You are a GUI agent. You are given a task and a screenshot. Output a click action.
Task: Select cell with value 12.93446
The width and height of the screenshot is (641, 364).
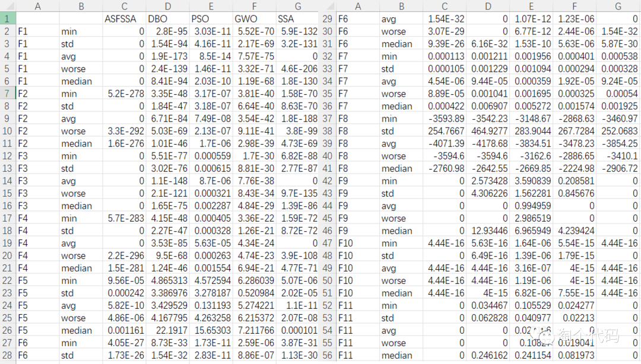pos(488,231)
